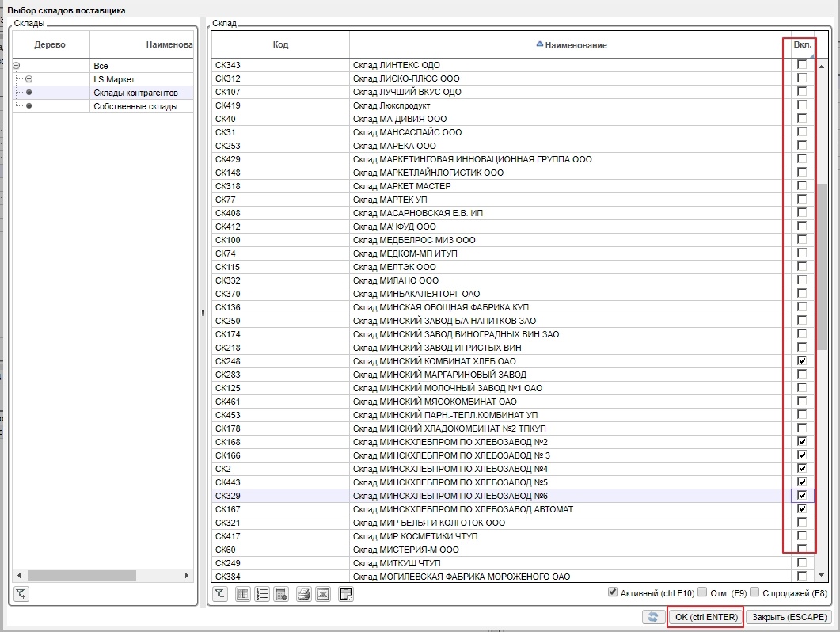Click the Закрыть (ESCAPE) button

pos(789,617)
